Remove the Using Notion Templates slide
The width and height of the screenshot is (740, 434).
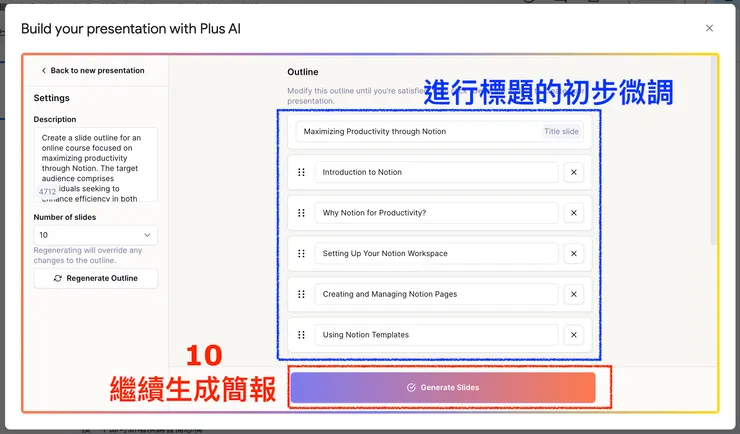[573, 334]
